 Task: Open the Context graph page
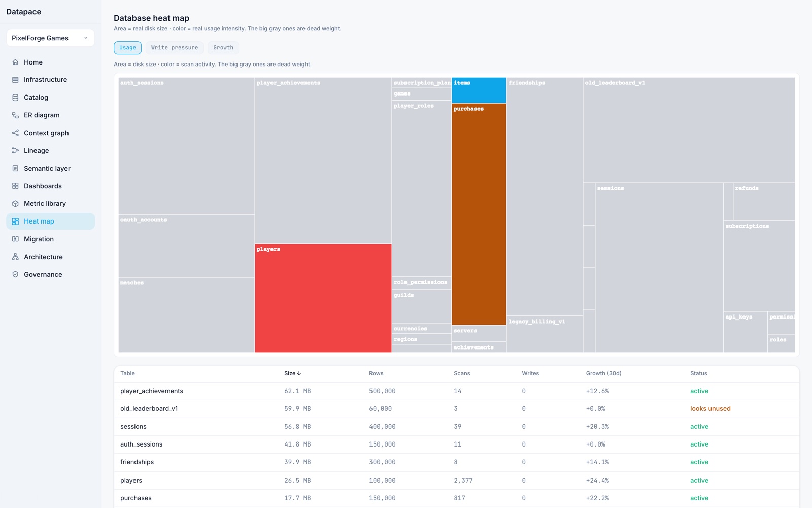[x=50, y=133]
